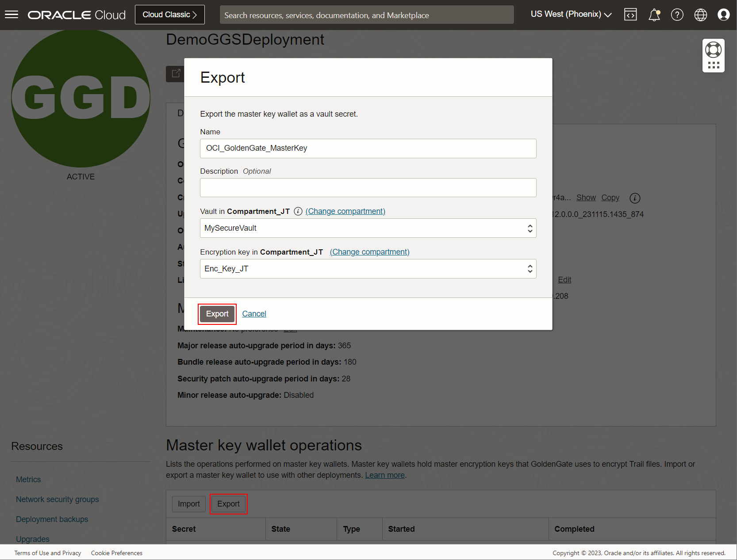Open the help question mark icon

click(x=677, y=15)
